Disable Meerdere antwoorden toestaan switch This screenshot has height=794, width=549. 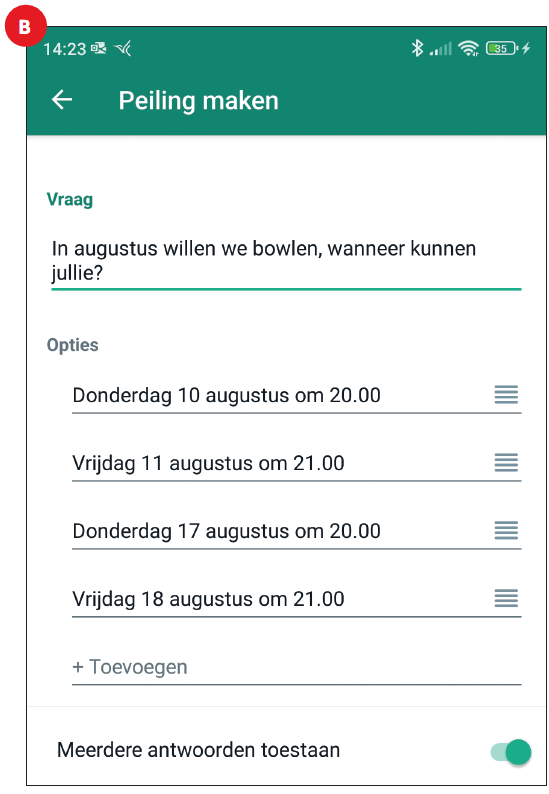pos(511,751)
